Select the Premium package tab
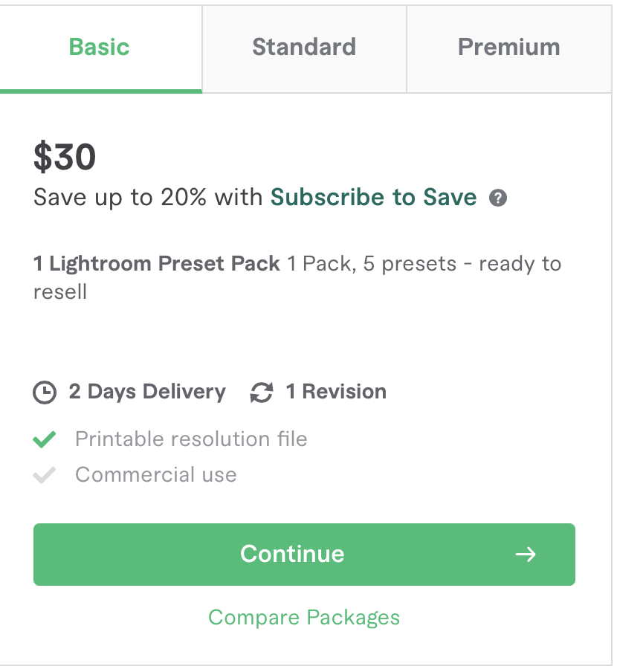The width and height of the screenshot is (617, 672). 509,48
